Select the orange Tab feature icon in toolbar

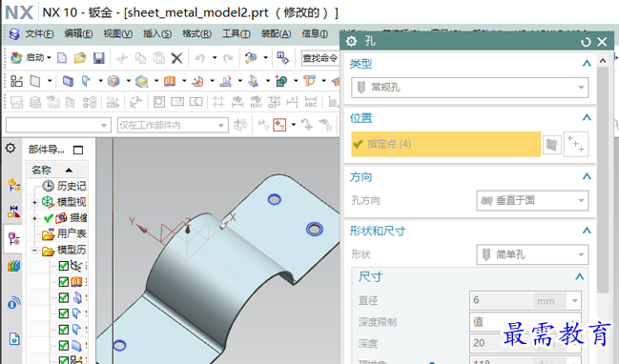point(170,81)
